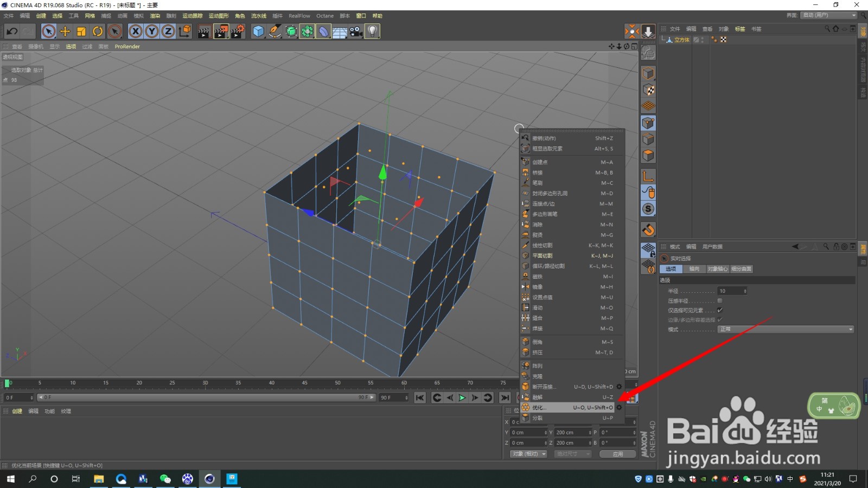Click the record/loop playback button
The image size is (868, 488).
point(488,397)
